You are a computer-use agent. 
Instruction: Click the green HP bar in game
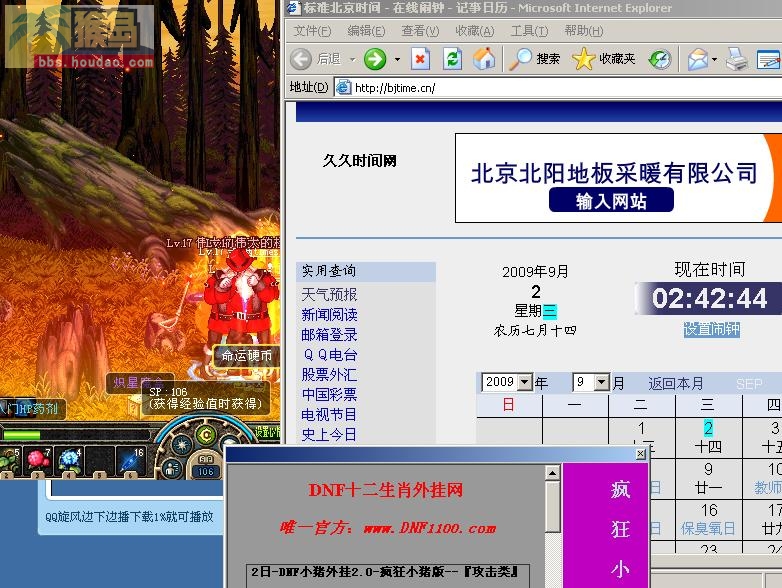pyautogui.click(x=21, y=435)
